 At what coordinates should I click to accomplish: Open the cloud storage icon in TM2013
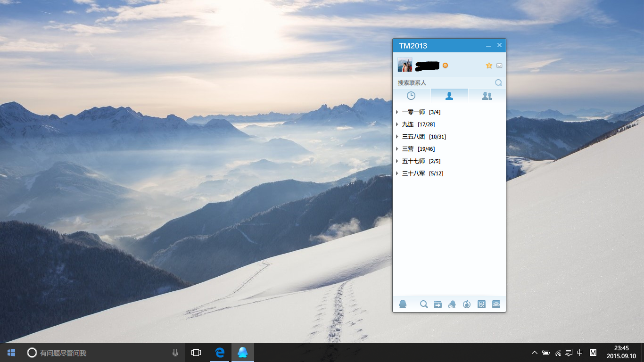pyautogui.click(x=496, y=304)
